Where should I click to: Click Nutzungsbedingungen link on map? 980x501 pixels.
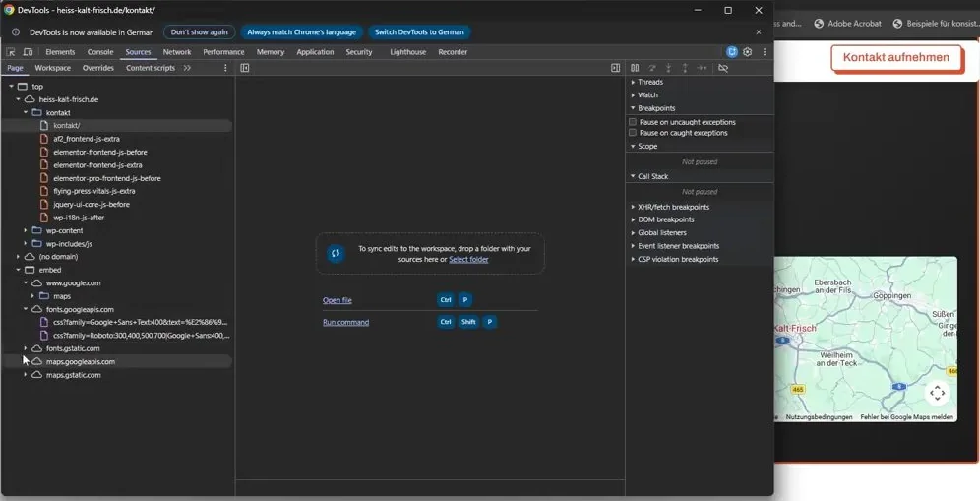coord(819,416)
